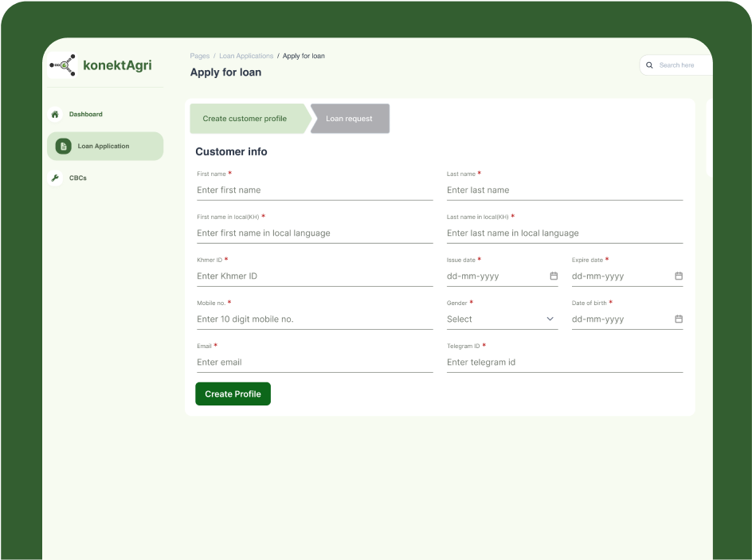Focus the Last name input field
The height and width of the screenshot is (560, 752).
pos(565,190)
